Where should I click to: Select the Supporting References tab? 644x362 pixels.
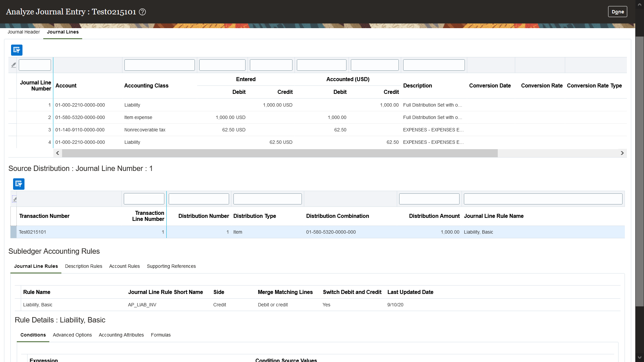tap(171, 266)
